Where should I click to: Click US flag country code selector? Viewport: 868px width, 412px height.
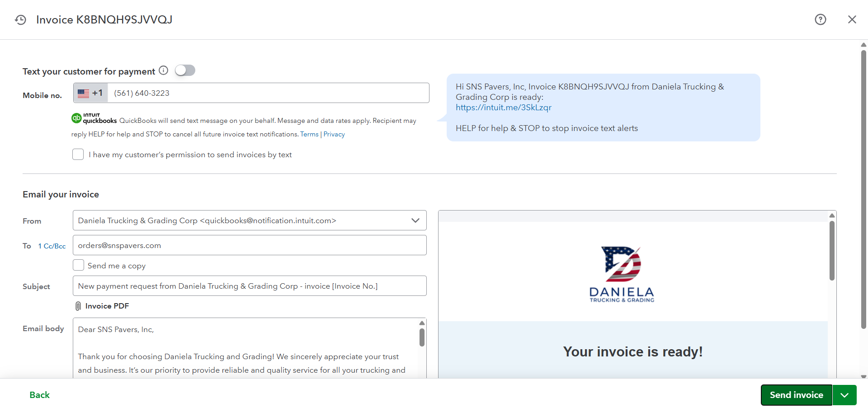click(90, 93)
